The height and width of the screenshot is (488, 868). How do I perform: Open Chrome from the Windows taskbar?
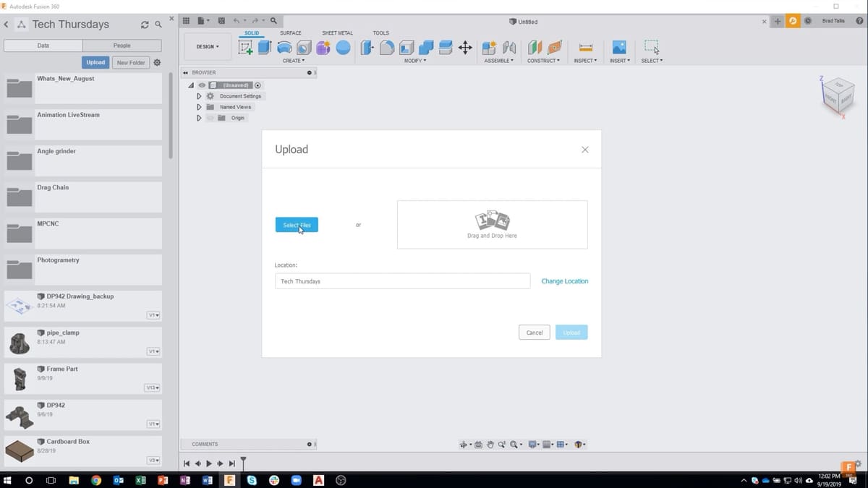click(x=96, y=480)
